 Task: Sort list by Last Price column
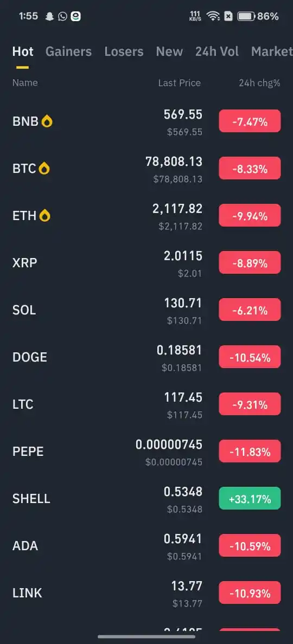coord(180,83)
